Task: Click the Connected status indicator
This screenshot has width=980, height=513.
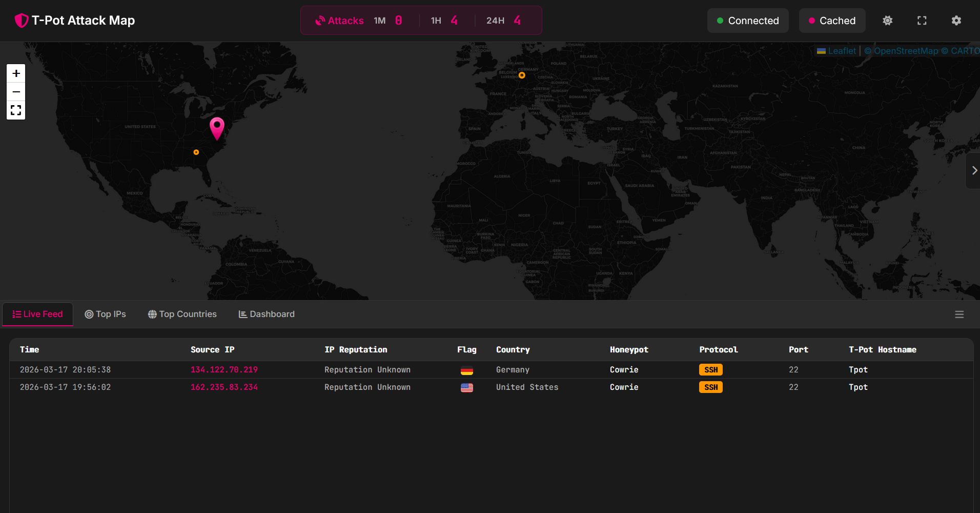Action: (747, 21)
